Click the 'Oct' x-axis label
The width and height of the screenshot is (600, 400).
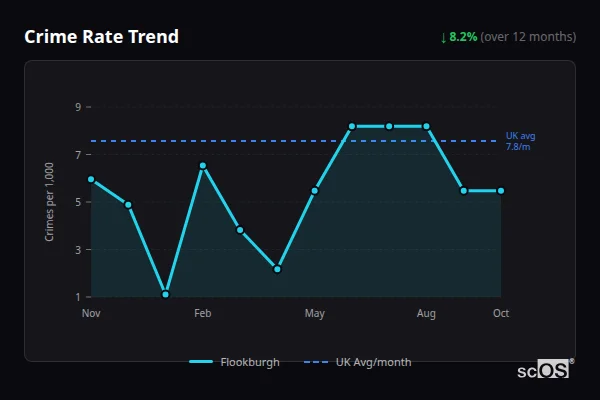pyautogui.click(x=501, y=313)
